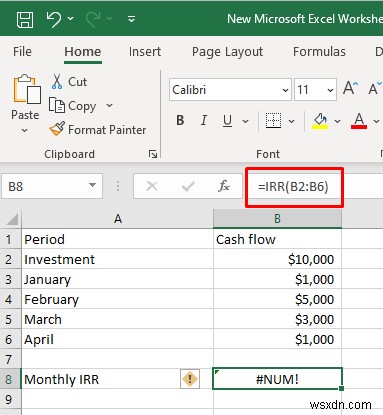The height and width of the screenshot is (415, 383).
Task: Open the font size 11 dropdown
Action: coord(330,90)
